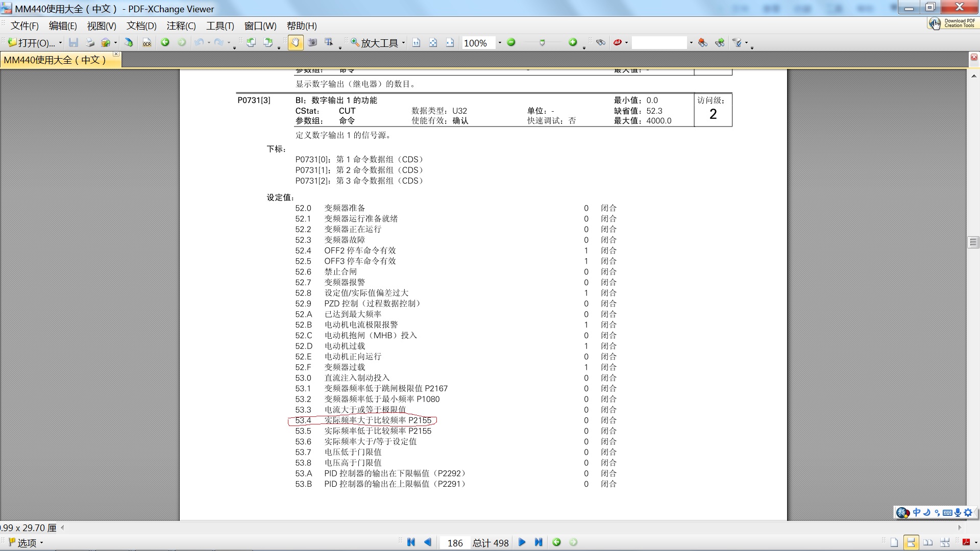The image size is (980, 551).
Task: Rotate the page counter-clockwise
Action: tap(251, 43)
